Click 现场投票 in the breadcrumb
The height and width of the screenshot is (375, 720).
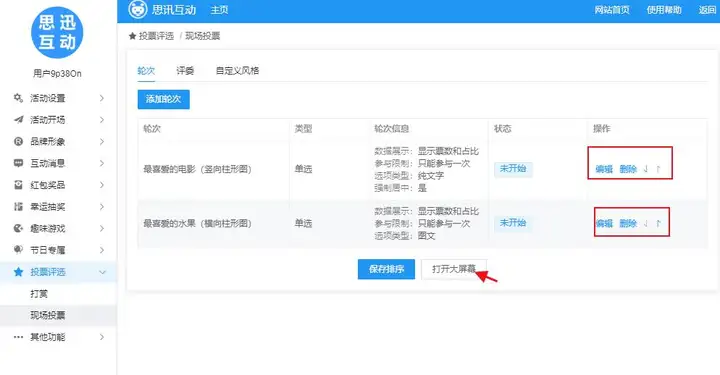point(202,36)
